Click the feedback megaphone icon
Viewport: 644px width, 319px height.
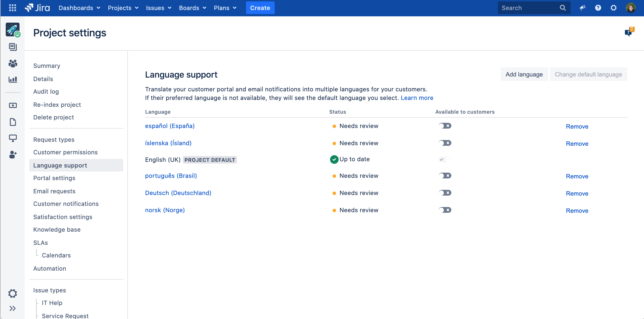(582, 8)
